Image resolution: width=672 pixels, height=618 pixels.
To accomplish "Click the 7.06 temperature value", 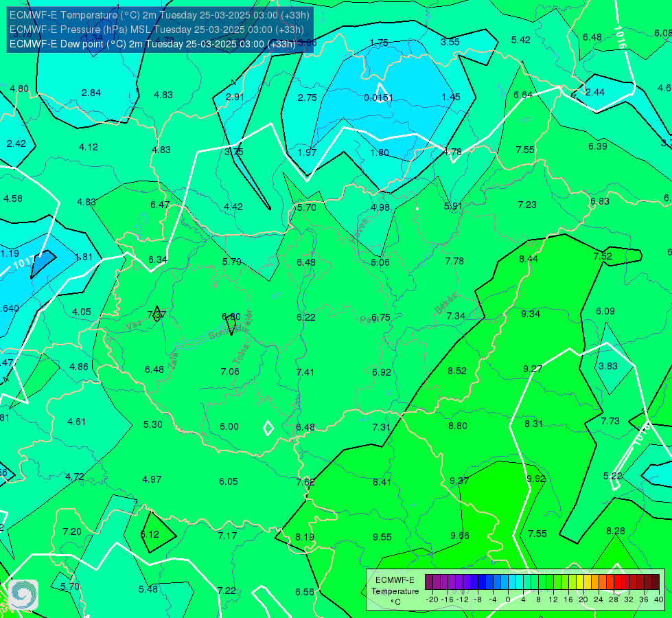I will (x=230, y=371).
